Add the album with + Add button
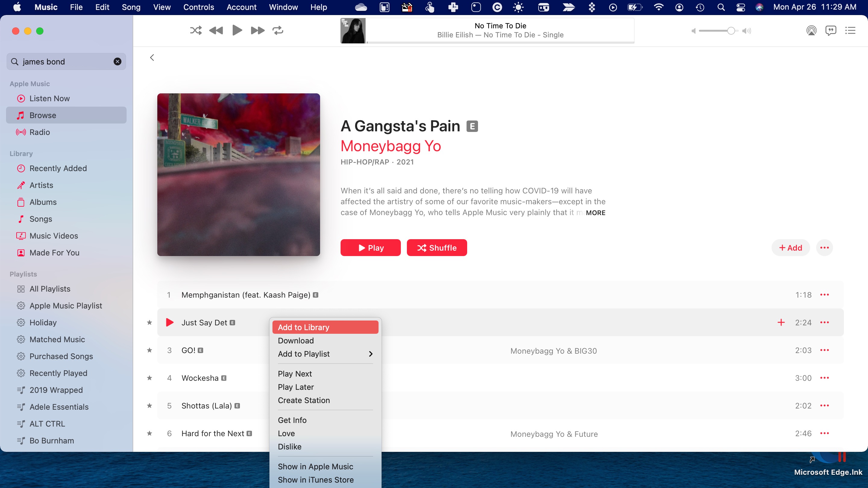The width and height of the screenshot is (868, 488). pyautogui.click(x=791, y=248)
